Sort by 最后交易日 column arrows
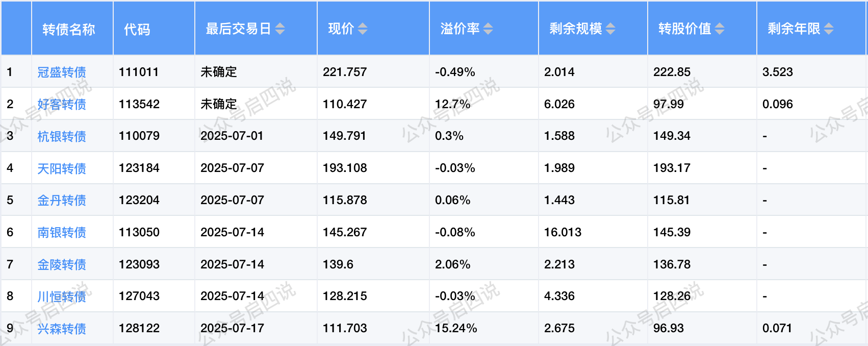The height and width of the screenshot is (346, 868). [280, 29]
